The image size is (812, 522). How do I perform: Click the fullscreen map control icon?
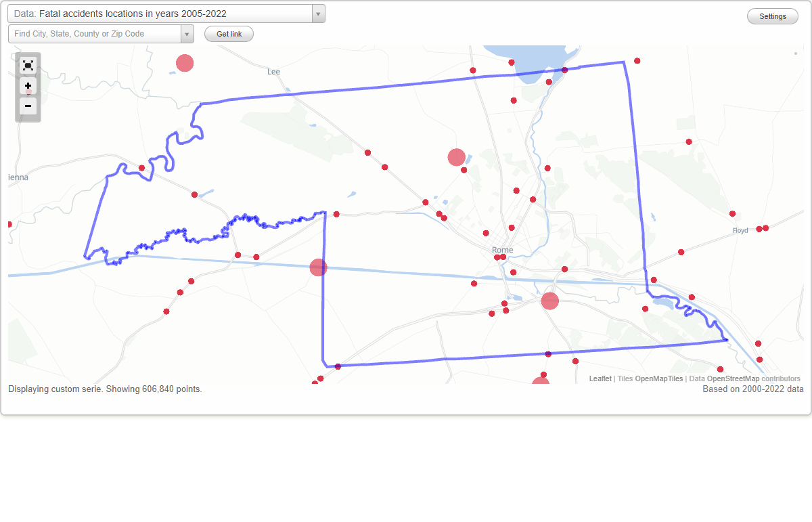[x=28, y=65]
